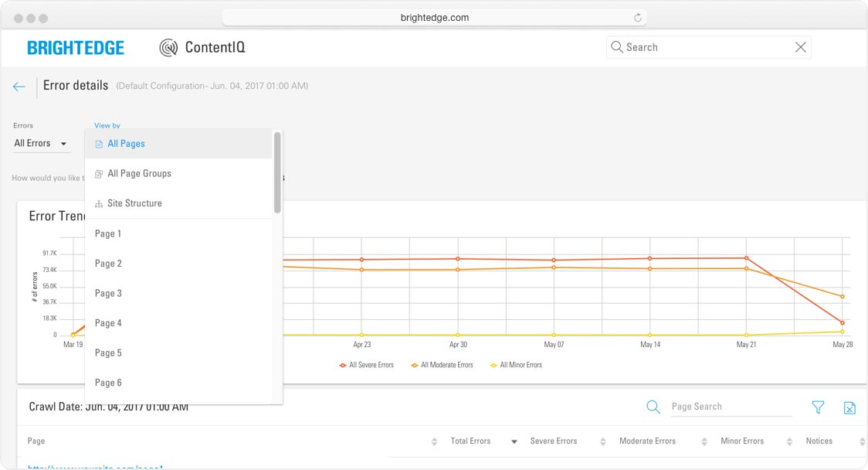The image size is (868, 470).
Task: Click the back arrow beside Error details
Action: click(x=19, y=87)
